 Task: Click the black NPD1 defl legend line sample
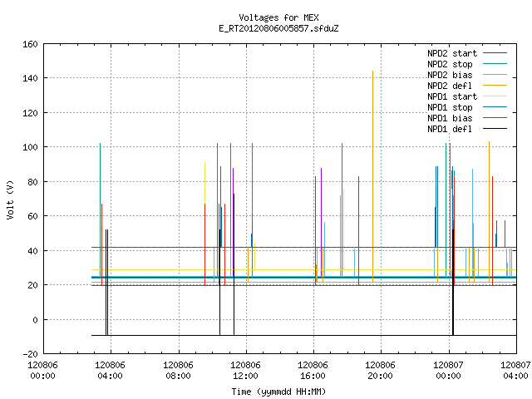[495, 129]
